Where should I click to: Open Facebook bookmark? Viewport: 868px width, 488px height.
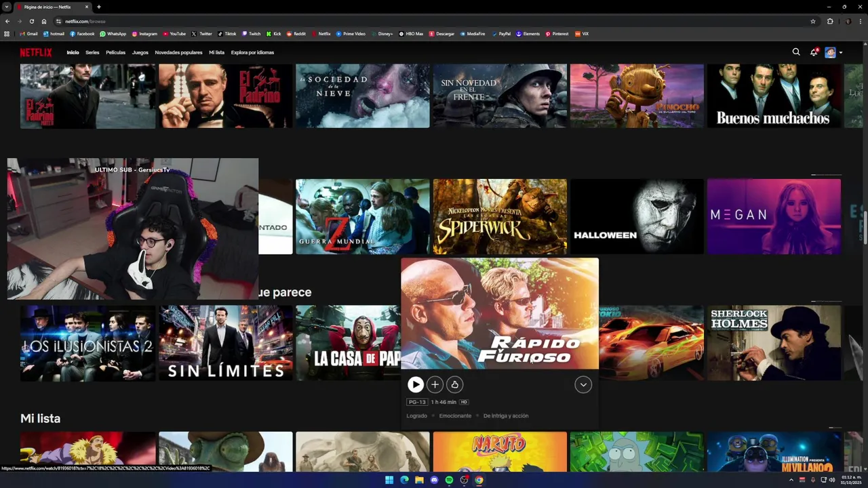click(82, 33)
